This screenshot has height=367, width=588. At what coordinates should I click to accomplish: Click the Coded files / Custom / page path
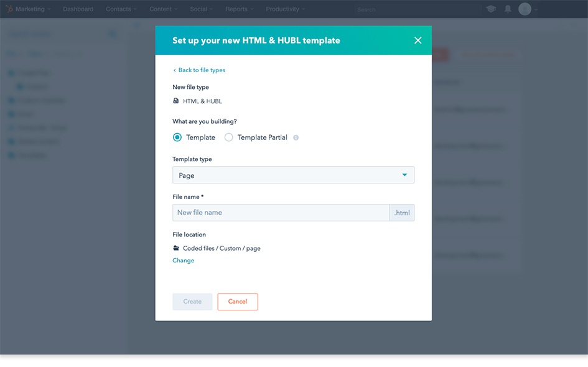pos(222,248)
